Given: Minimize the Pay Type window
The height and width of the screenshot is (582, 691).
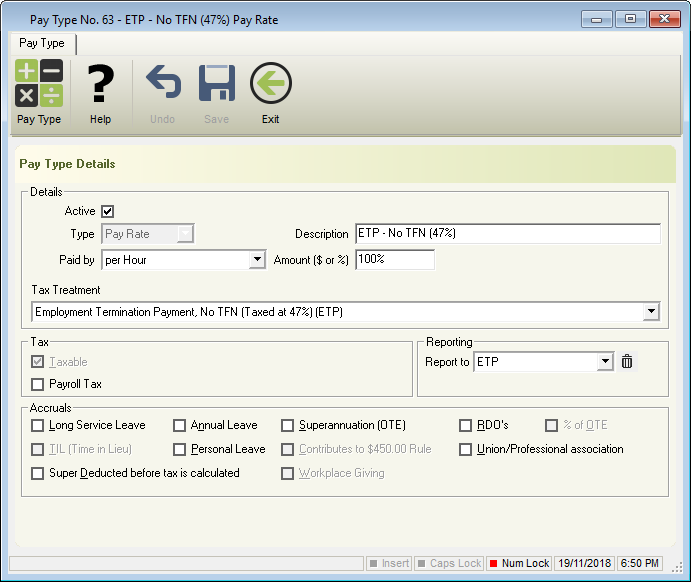Looking at the screenshot, I should [596, 19].
